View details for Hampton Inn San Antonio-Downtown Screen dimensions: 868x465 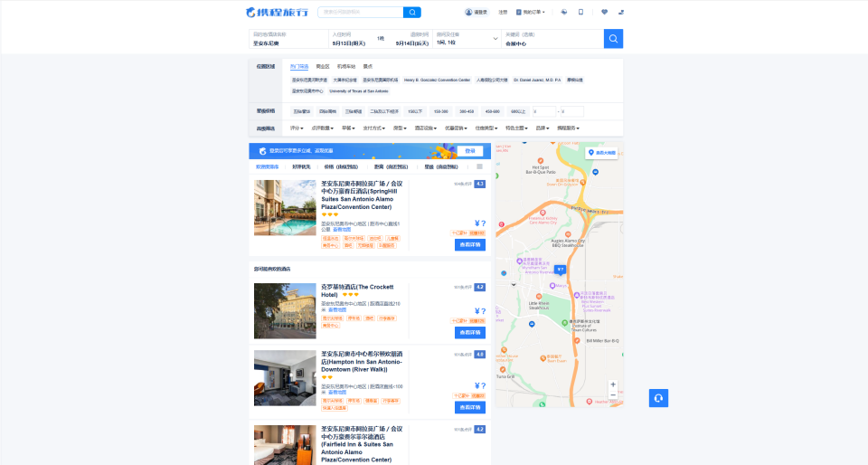pos(470,407)
